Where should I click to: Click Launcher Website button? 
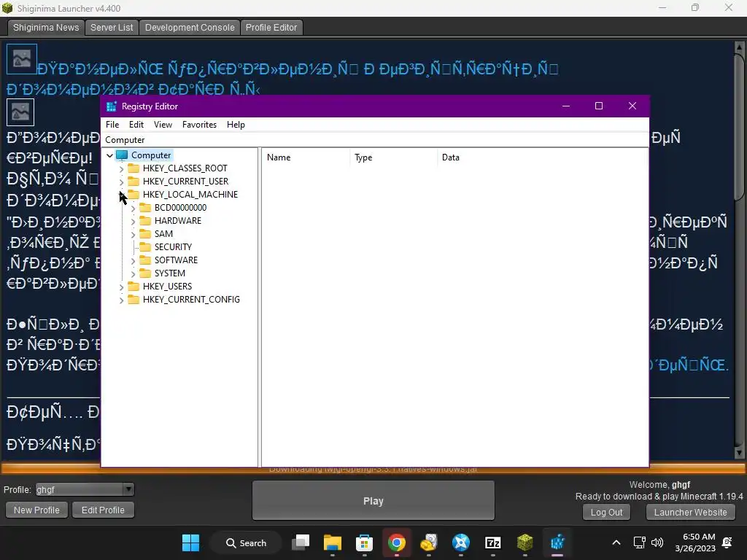point(690,513)
